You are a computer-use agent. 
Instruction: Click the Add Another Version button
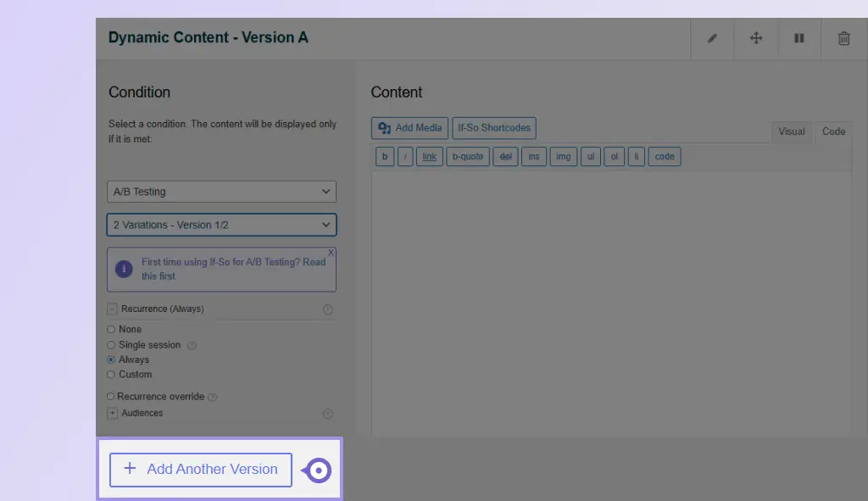(200, 470)
